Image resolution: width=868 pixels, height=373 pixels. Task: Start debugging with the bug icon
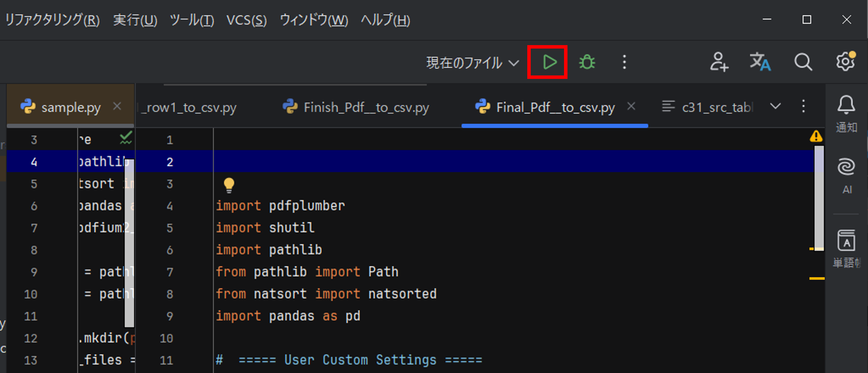click(587, 62)
